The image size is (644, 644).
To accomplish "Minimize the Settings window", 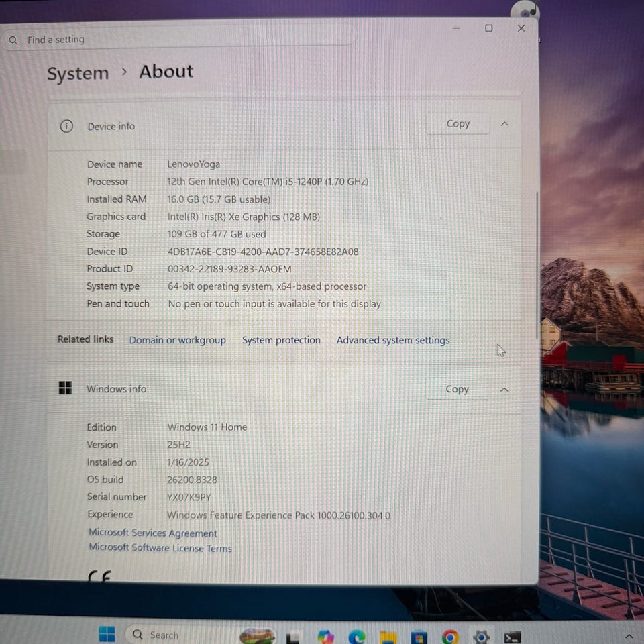I will point(456,28).
